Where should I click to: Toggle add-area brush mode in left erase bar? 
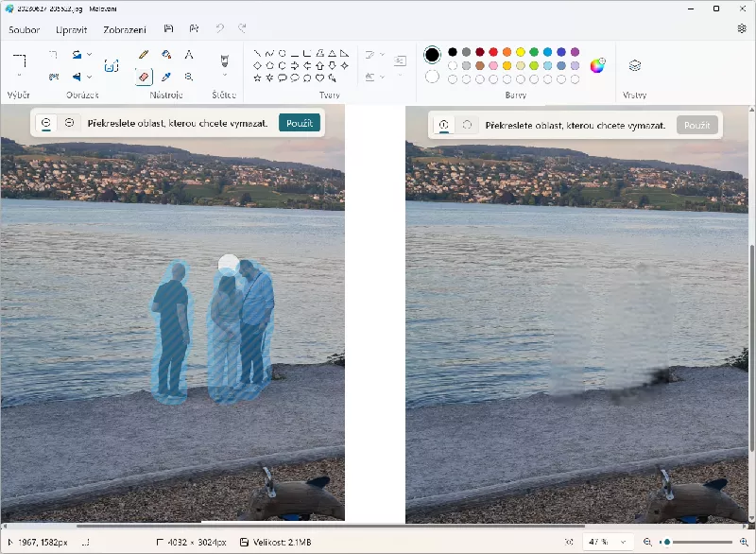point(46,123)
